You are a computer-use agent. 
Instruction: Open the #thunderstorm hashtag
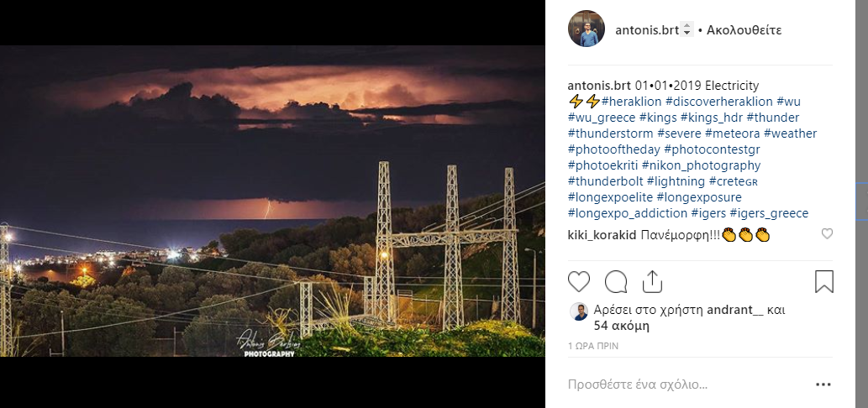coord(611,133)
